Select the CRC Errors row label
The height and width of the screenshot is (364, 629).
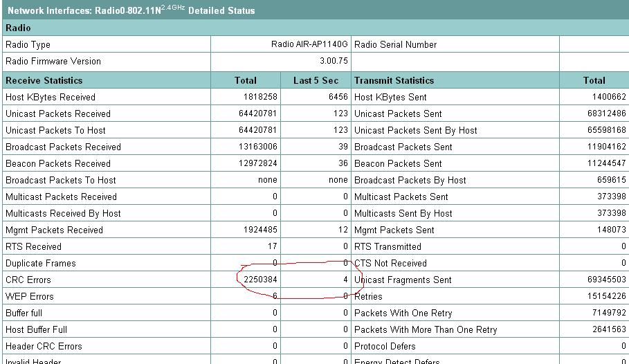tap(28, 280)
